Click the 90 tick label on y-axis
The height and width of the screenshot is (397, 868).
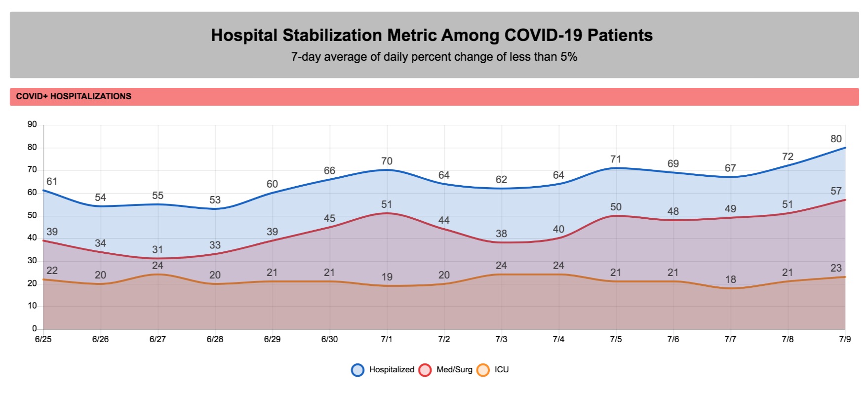pyautogui.click(x=32, y=124)
